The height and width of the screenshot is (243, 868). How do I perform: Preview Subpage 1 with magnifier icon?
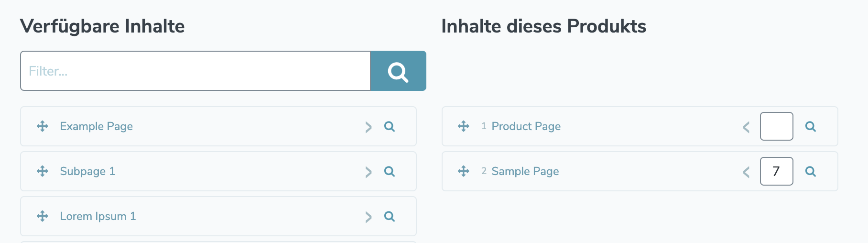tap(390, 172)
